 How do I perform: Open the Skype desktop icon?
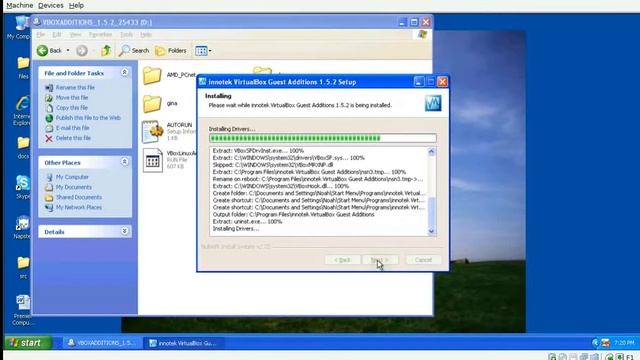pos(22,187)
